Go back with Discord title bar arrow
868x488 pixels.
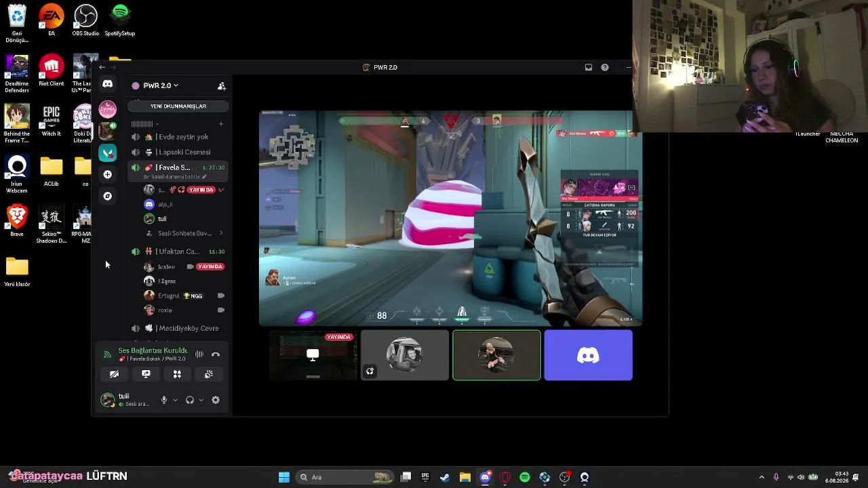point(102,67)
